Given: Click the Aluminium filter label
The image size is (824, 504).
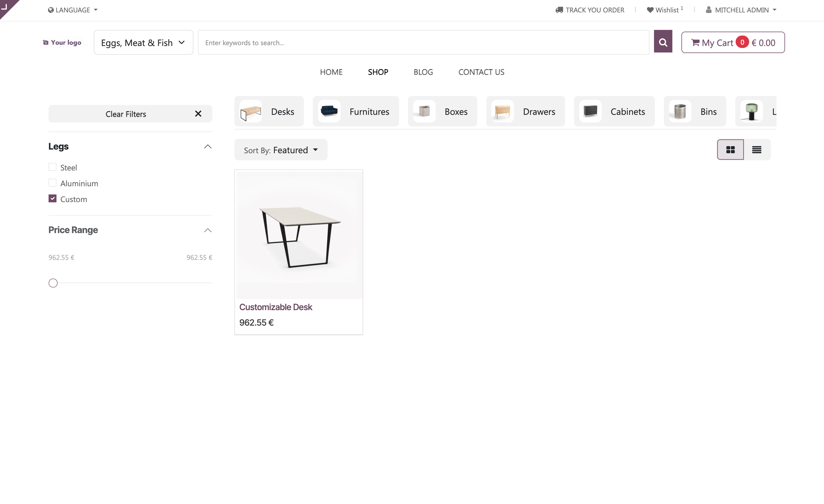Looking at the screenshot, I should pyautogui.click(x=79, y=183).
